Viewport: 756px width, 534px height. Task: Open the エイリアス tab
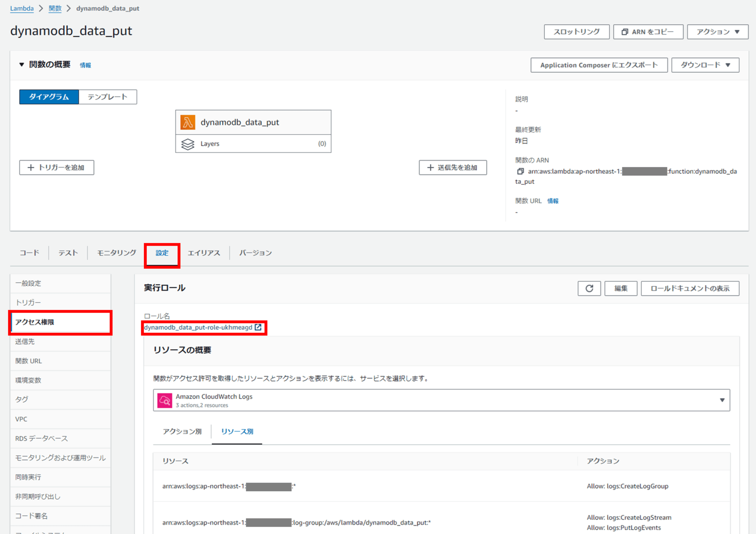pyautogui.click(x=204, y=253)
